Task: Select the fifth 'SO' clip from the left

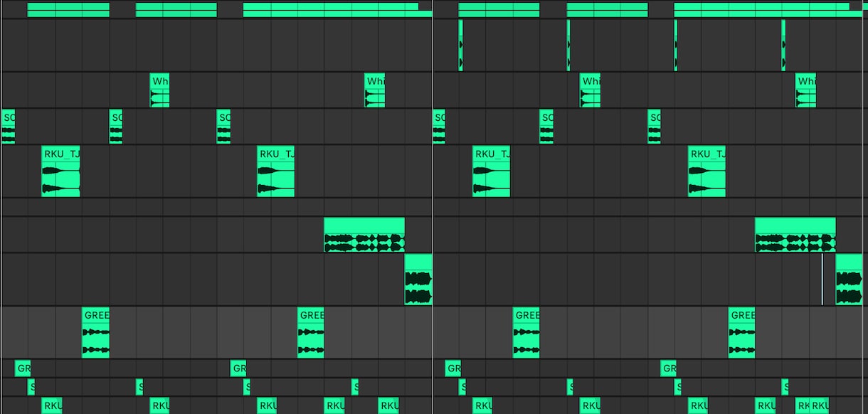Action: 546,127
